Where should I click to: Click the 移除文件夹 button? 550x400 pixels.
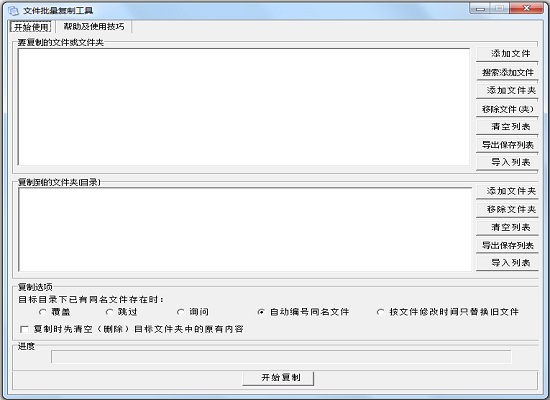[507, 209]
